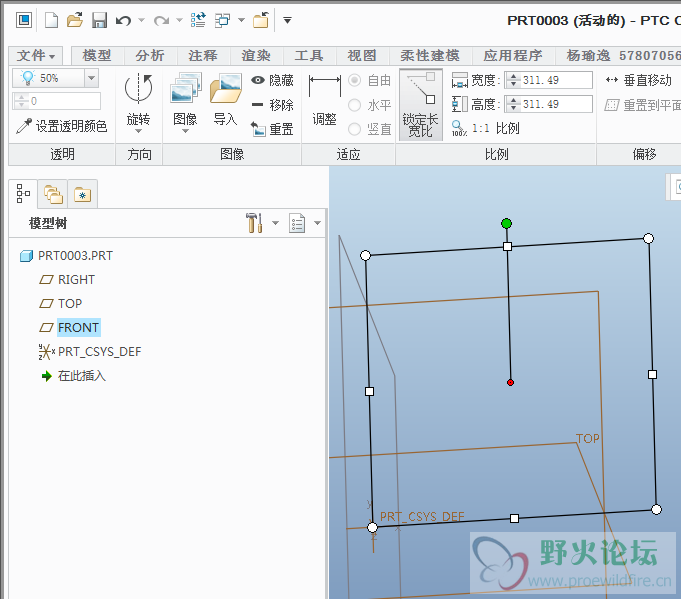Toggle Lock aspect ratio (锁定长宽比) button
This screenshot has height=599, width=681.
tap(420, 105)
